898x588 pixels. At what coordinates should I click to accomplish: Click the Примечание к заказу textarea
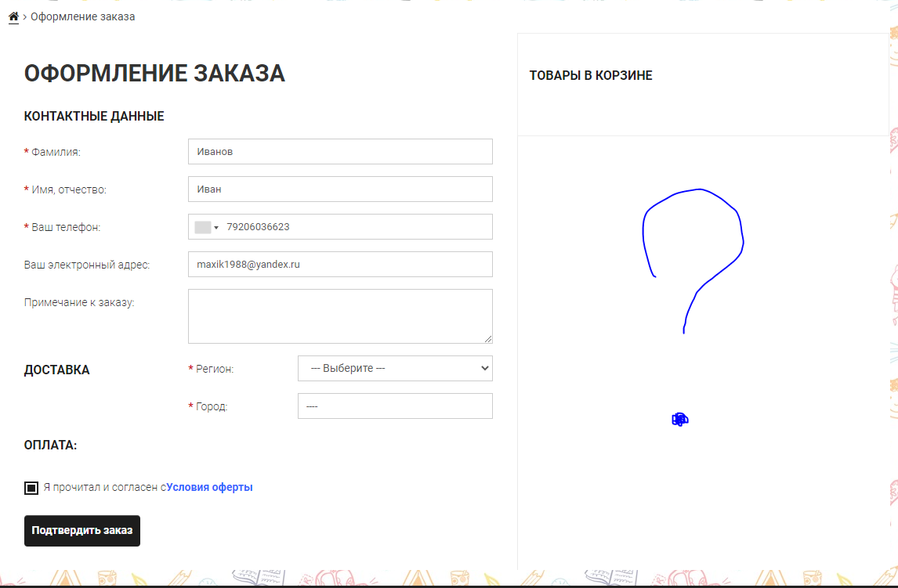point(340,316)
